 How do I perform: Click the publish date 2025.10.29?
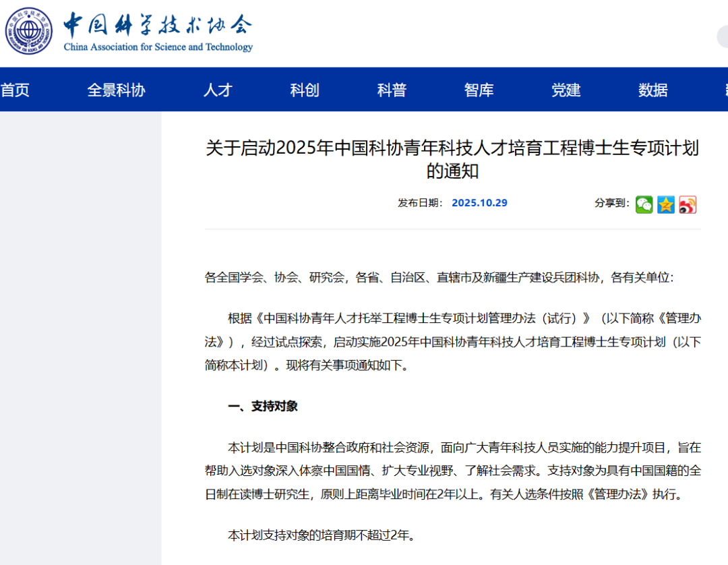click(479, 203)
